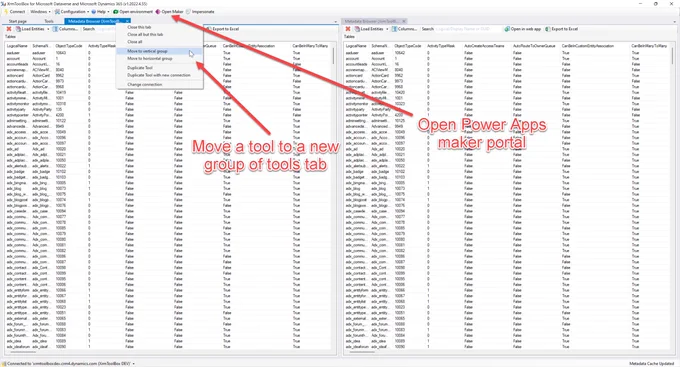Switch to the Start page tab

coord(18,21)
